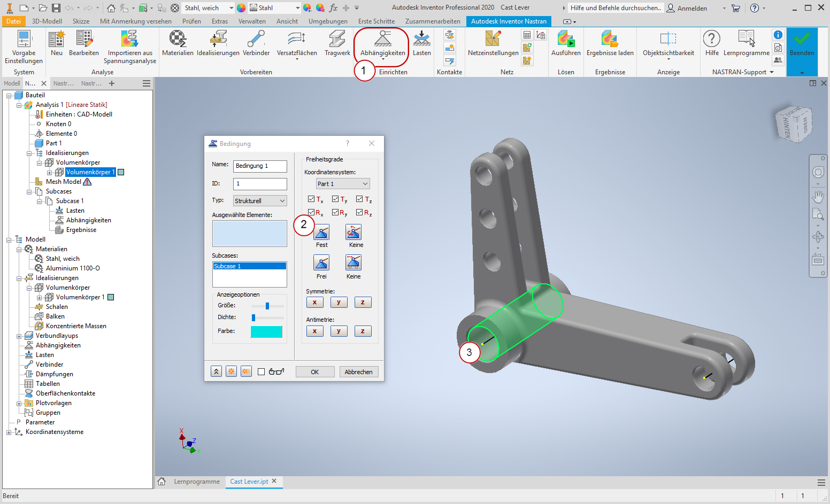Open the Koordinatensystem Part 1 dropdown
The width and height of the screenshot is (830, 504).
[x=343, y=184]
